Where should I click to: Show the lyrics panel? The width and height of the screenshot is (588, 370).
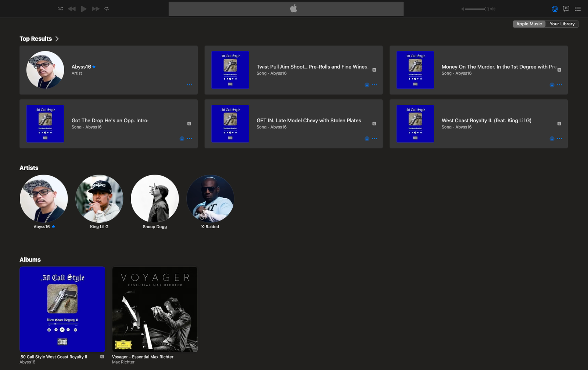coord(566,9)
